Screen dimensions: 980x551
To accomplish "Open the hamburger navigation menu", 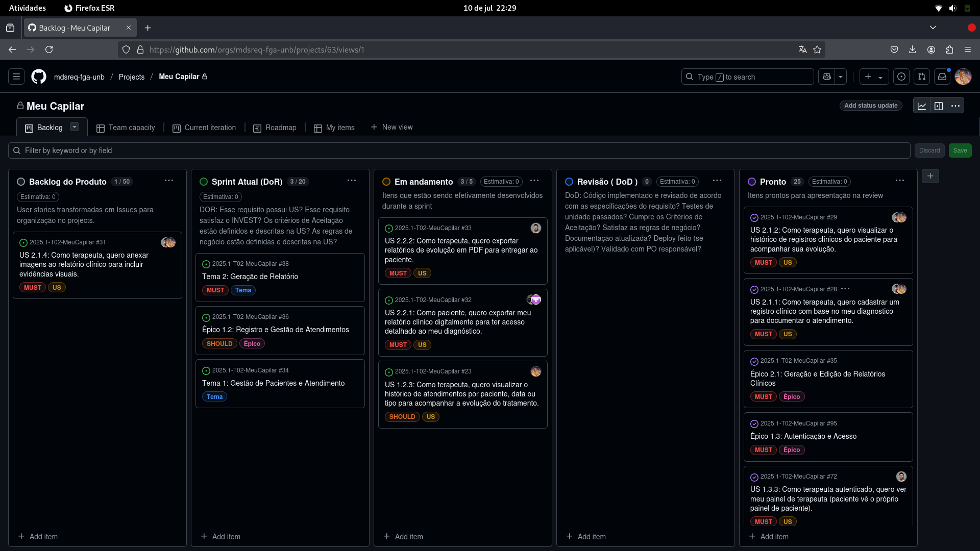I will point(16,77).
